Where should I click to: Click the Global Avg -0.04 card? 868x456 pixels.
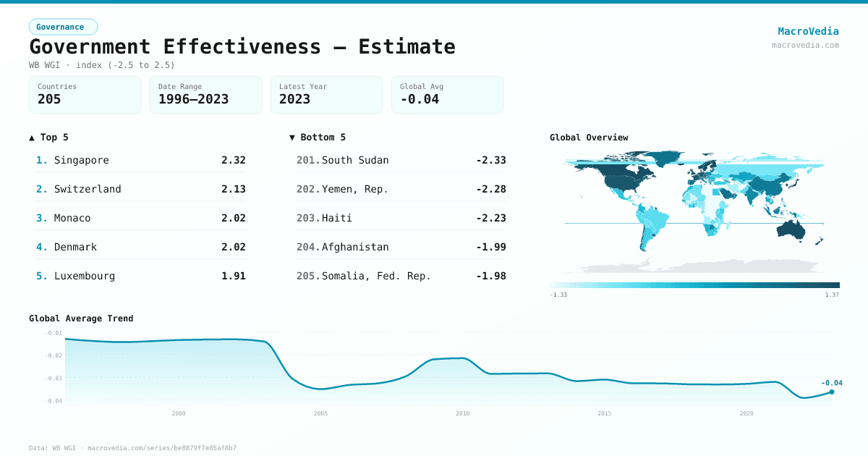(447, 95)
